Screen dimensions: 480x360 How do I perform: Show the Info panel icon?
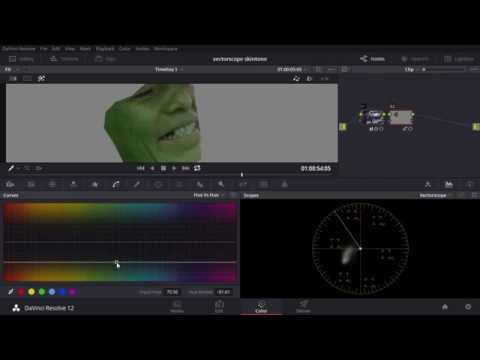tap(470, 184)
